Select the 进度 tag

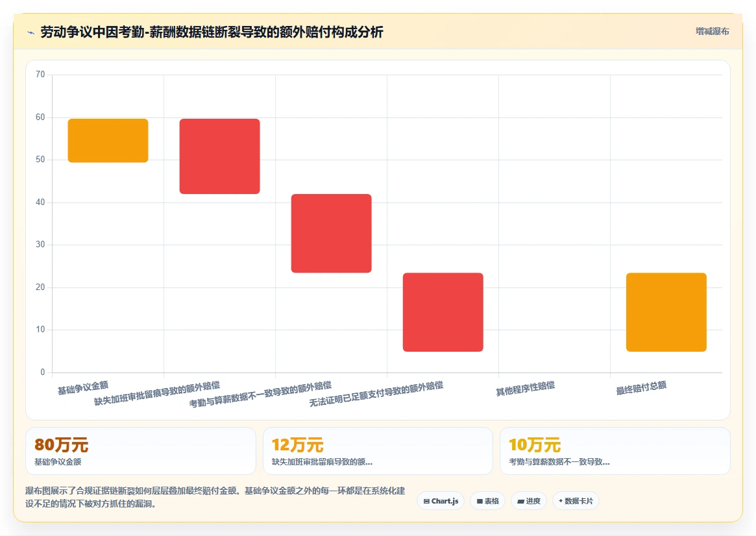(x=528, y=501)
